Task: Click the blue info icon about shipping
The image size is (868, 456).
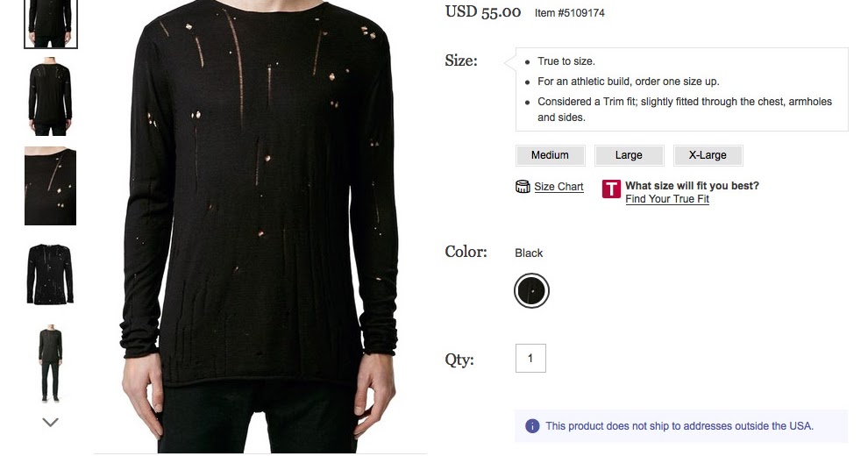Action: point(532,426)
